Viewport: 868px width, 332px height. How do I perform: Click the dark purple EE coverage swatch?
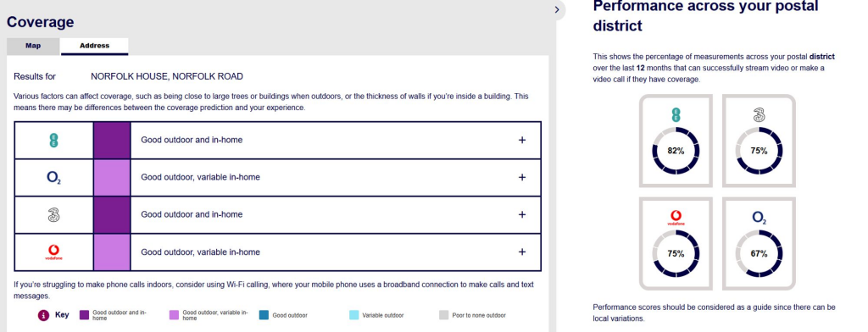coord(112,141)
